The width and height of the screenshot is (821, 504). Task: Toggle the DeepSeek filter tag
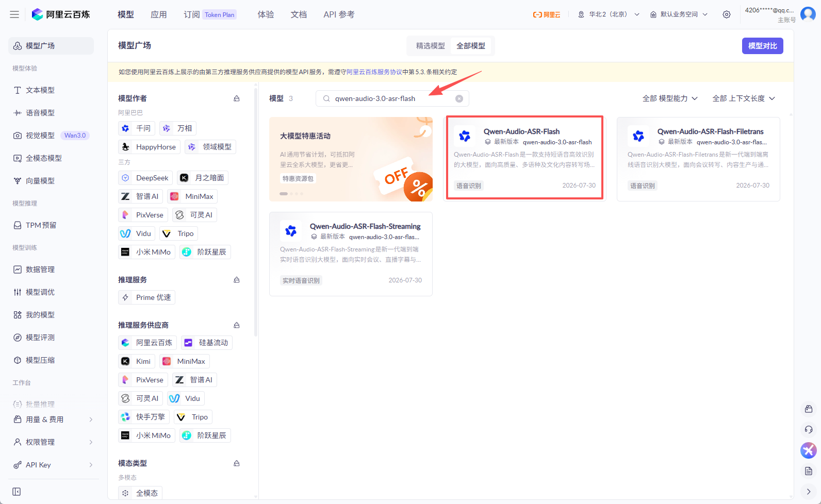tap(145, 178)
